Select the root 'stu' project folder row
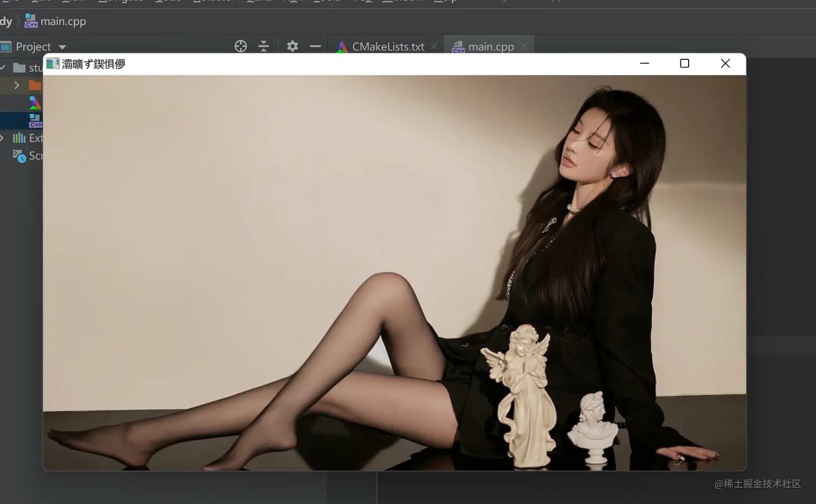Image resolution: width=816 pixels, height=504 pixels. coord(22,67)
